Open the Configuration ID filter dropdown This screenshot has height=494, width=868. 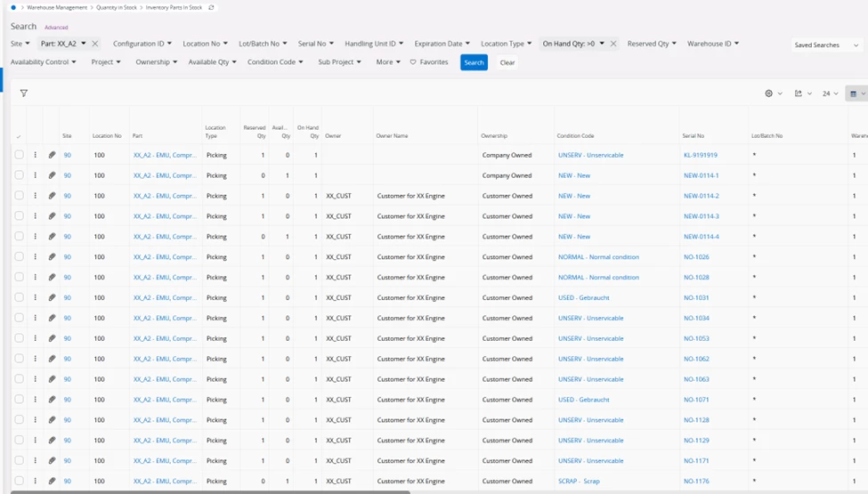[142, 44]
